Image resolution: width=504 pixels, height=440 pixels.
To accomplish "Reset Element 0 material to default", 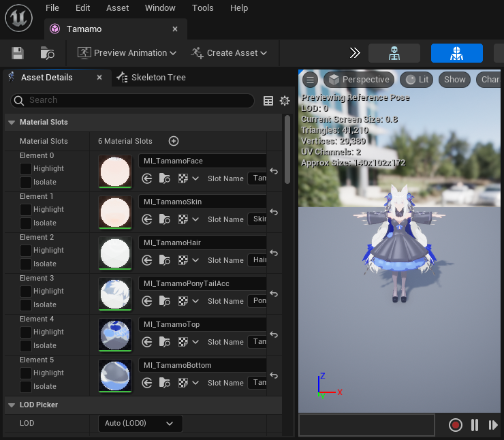I will [x=274, y=172].
